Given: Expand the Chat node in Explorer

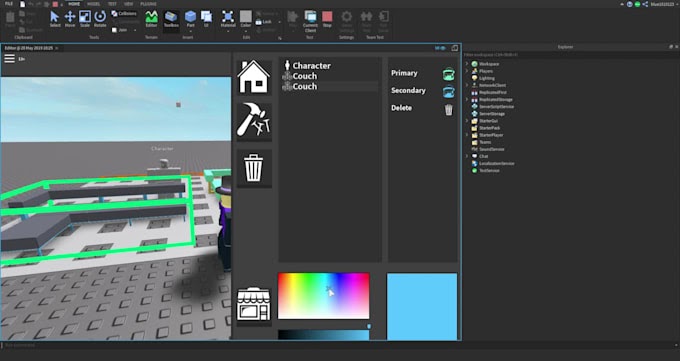Looking at the screenshot, I should (467, 156).
